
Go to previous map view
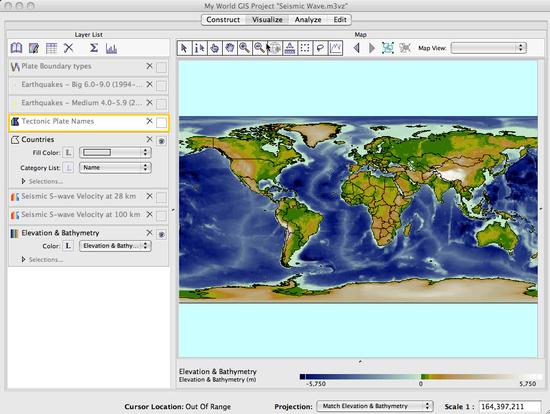coord(357,48)
